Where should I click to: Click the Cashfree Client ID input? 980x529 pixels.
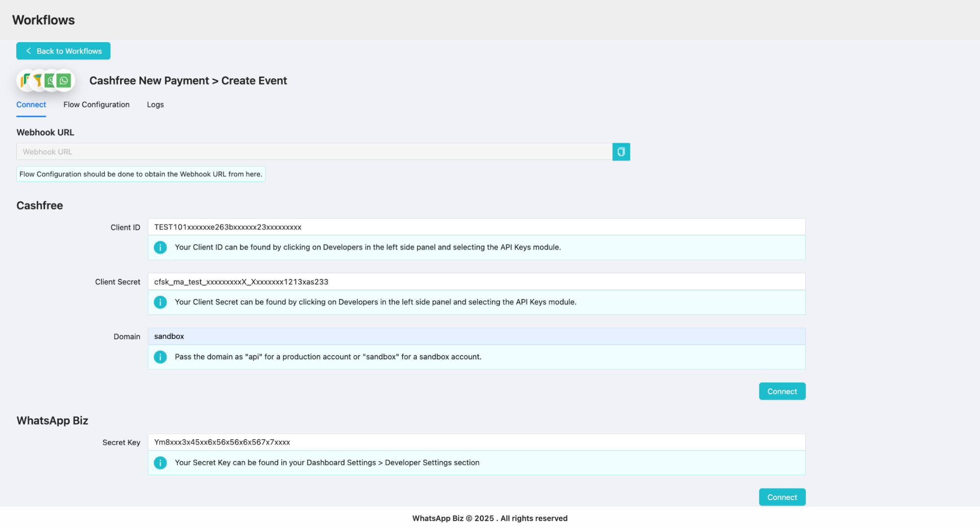(x=477, y=227)
